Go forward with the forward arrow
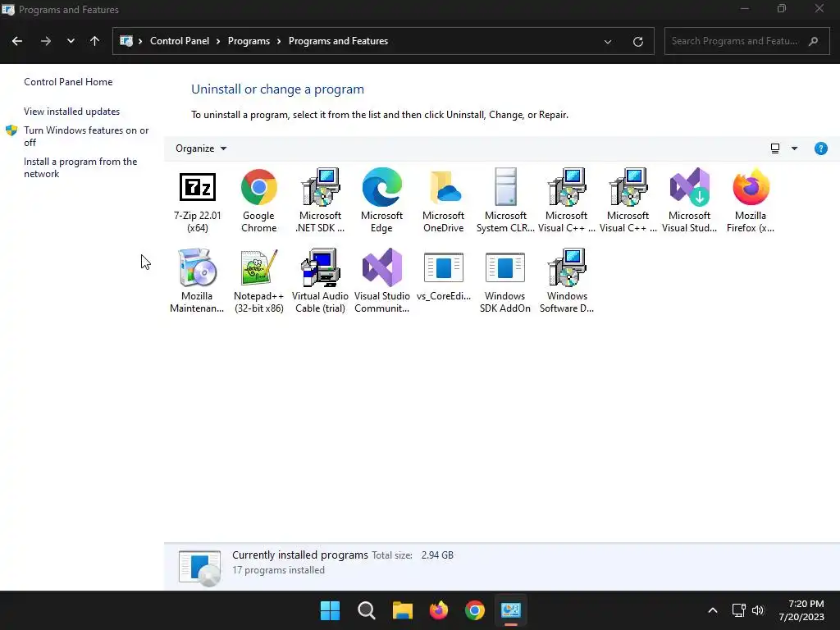840x630 pixels. (x=46, y=41)
